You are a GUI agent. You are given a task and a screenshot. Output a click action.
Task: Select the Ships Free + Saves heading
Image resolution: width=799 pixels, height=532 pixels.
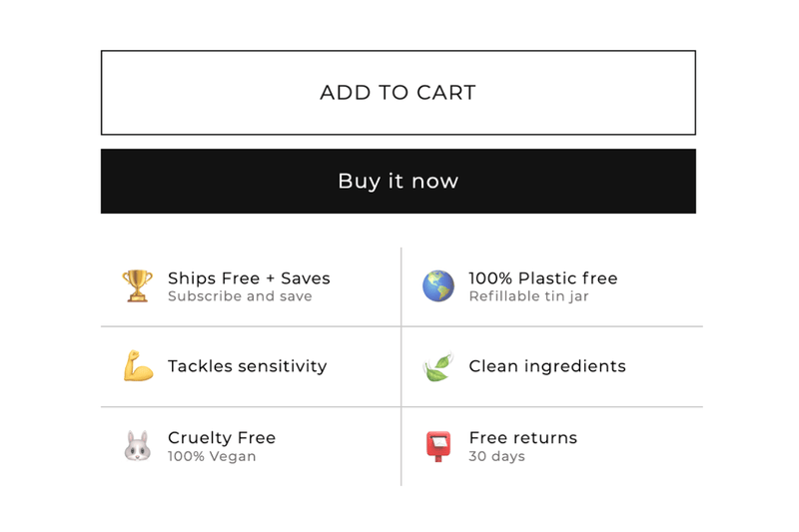coord(249,278)
